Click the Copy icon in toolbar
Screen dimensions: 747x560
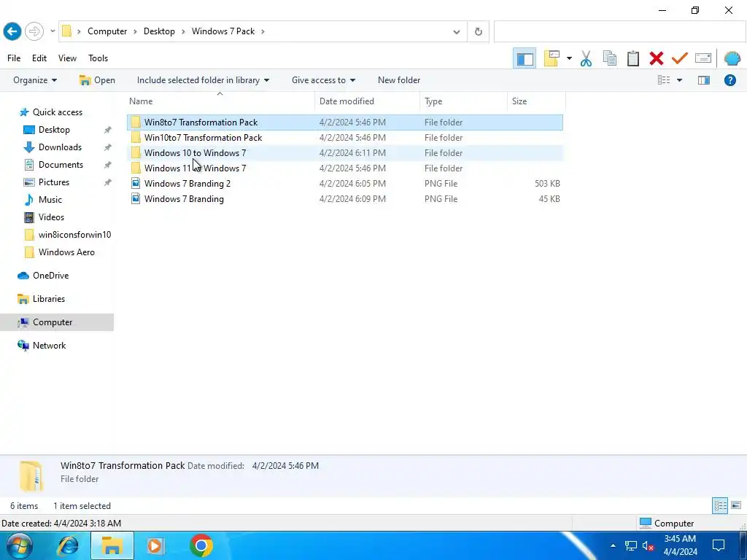coord(610,58)
